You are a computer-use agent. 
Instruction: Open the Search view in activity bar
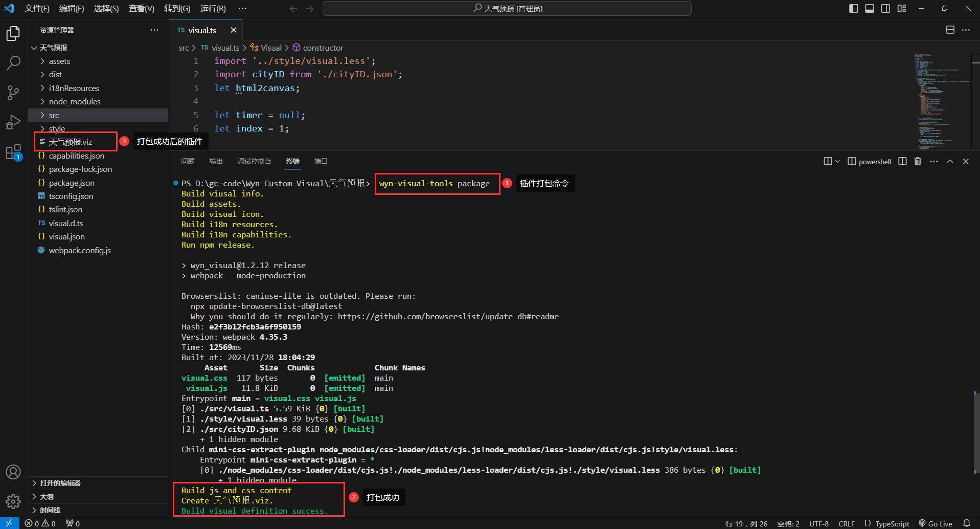click(13, 63)
